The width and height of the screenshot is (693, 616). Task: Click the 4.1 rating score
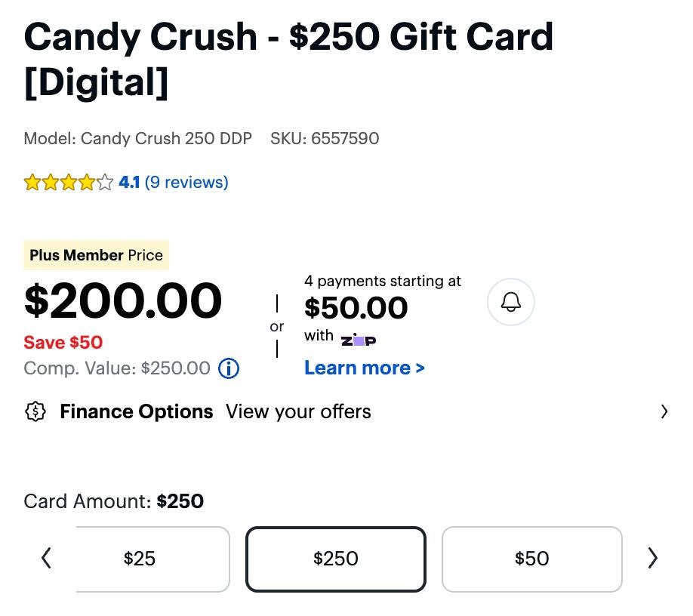(129, 183)
